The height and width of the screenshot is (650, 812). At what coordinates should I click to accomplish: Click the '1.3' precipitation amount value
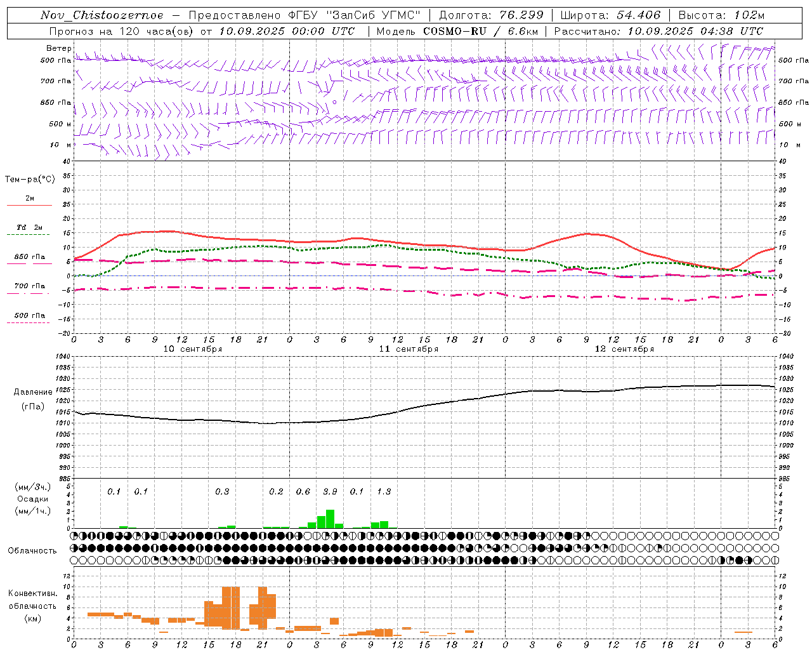tap(384, 491)
